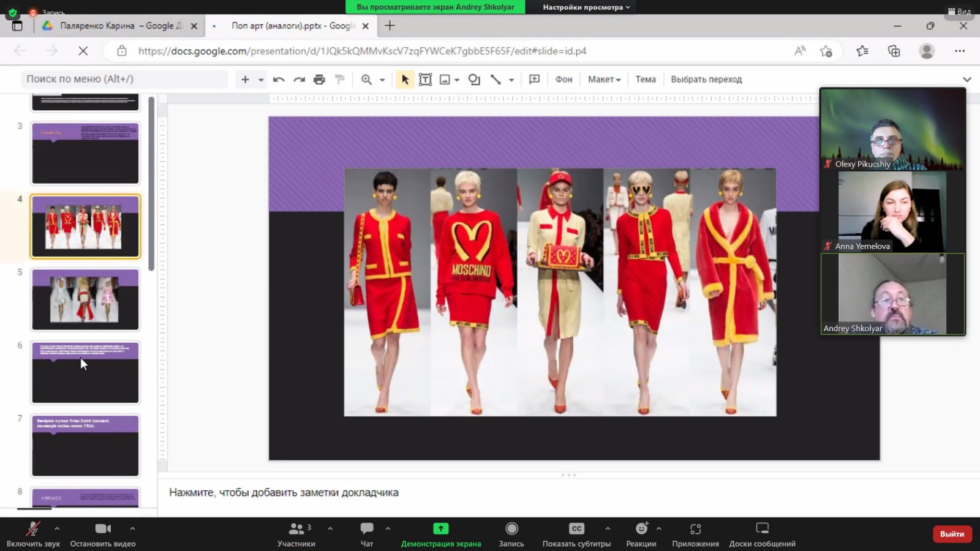The height and width of the screenshot is (551, 980).
Task: Click the new slide plus icon
Action: (245, 79)
